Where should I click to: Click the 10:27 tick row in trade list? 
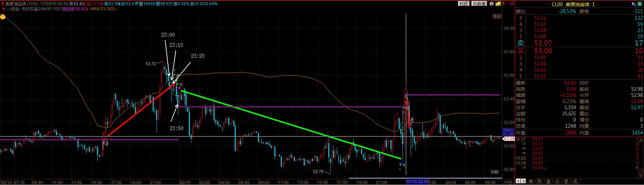(x=577, y=139)
